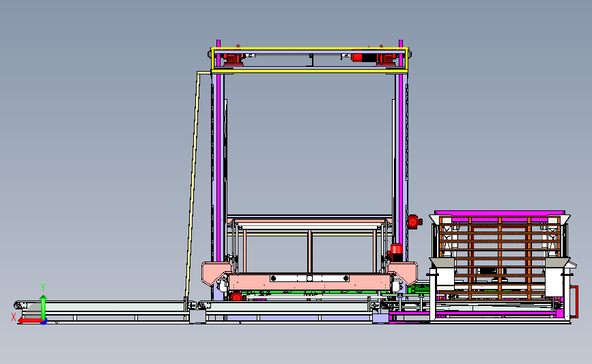The width and height of the screenshot is (592, 364).
Task: Select the yellow top frame of the gantry
Action: point(309,60)
